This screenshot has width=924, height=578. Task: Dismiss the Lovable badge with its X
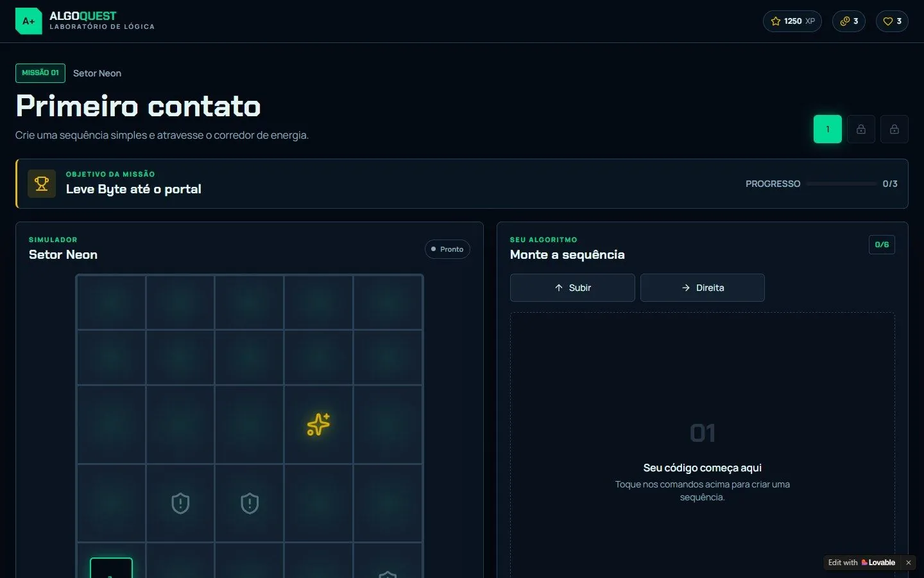(x=909, y=563)
